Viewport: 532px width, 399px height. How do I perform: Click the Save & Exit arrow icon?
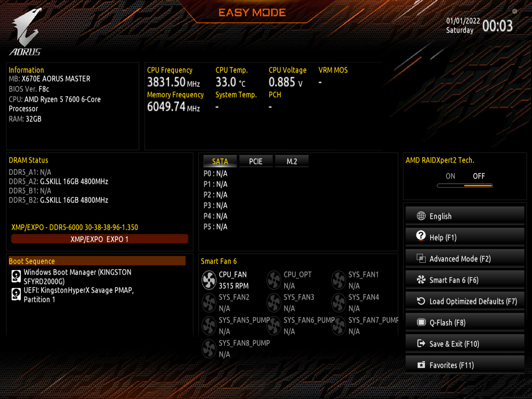pyautogui.click(x=421, y=343)
